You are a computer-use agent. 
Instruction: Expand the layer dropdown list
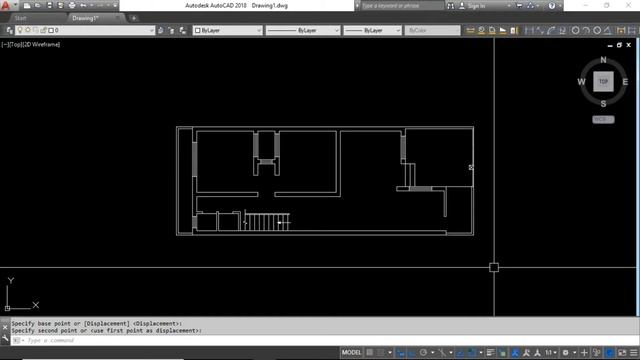point(151,30)
